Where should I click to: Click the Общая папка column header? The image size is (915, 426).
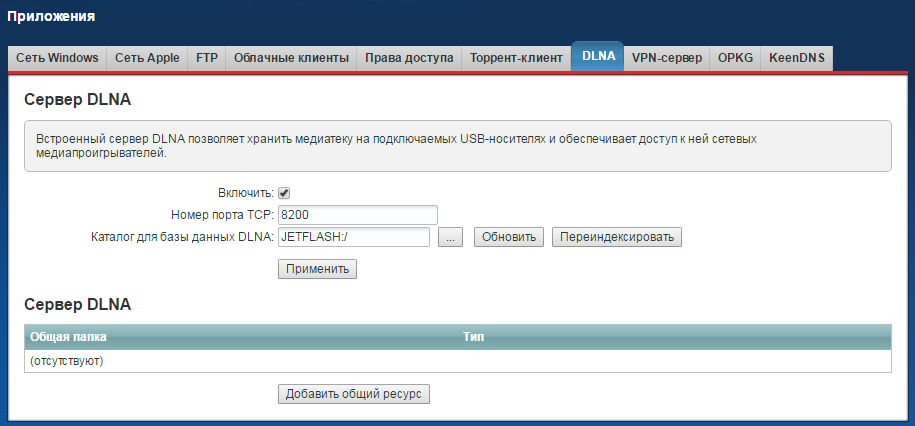click(68, 337)
